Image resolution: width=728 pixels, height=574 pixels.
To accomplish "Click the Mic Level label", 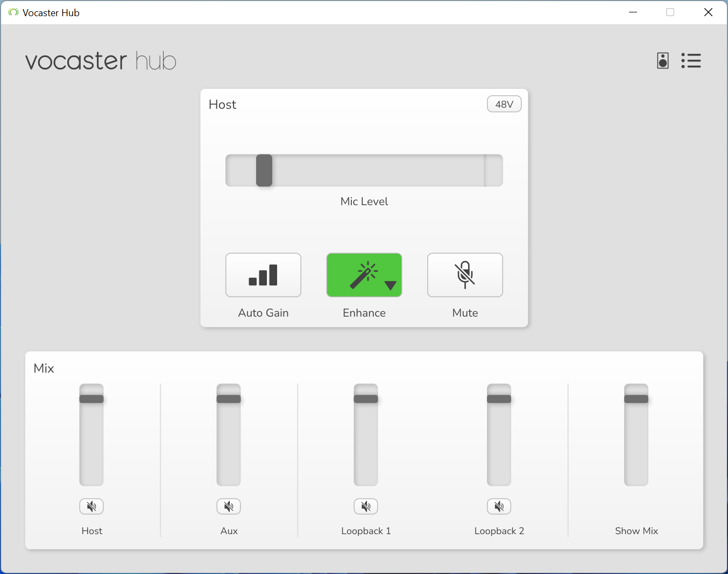I will click(364, 201).
